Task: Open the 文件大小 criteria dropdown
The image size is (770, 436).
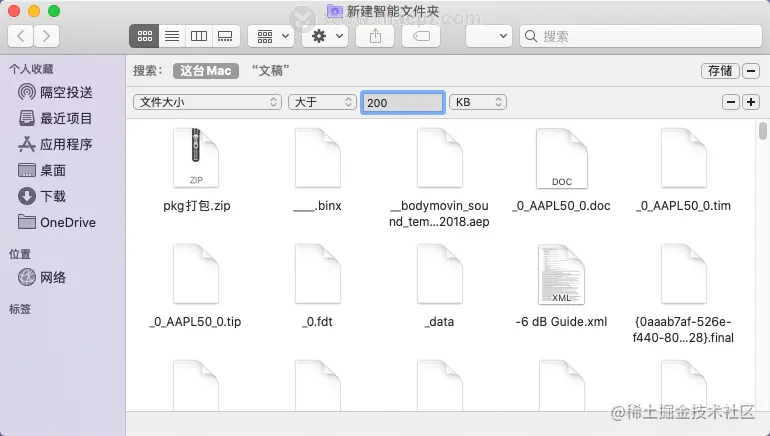Action: [207, 102]
